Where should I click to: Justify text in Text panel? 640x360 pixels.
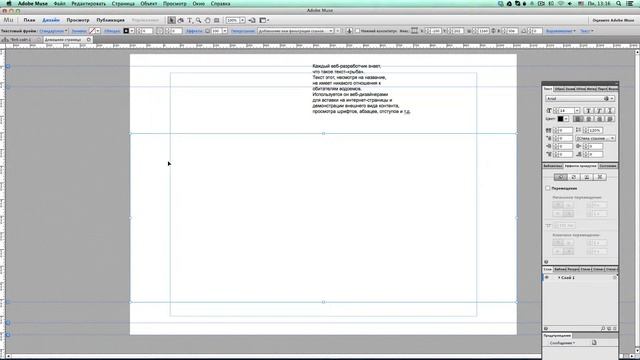click(610, 119)
